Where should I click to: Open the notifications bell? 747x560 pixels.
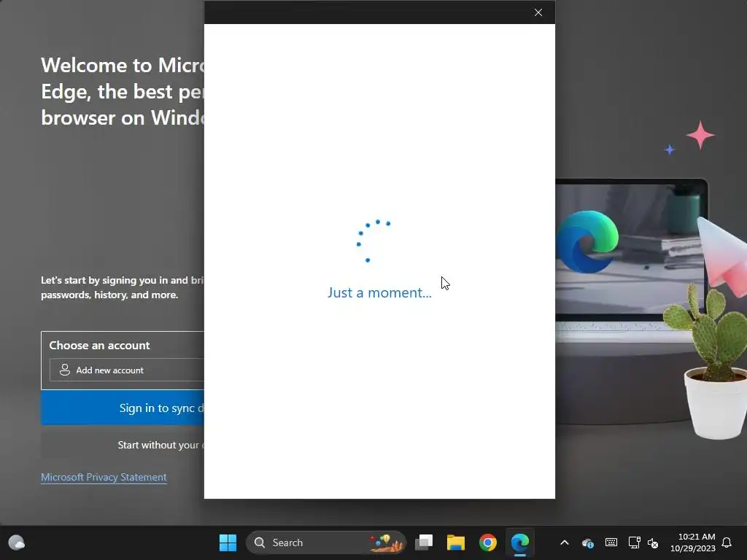tap(727, 542)
